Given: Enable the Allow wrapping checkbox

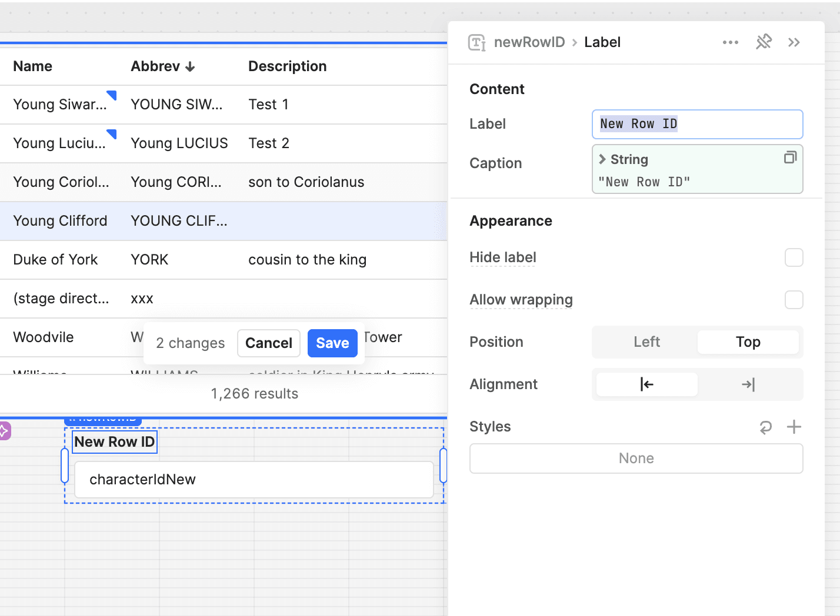Looking at the screenshot, I should click(x=794, y=300).
